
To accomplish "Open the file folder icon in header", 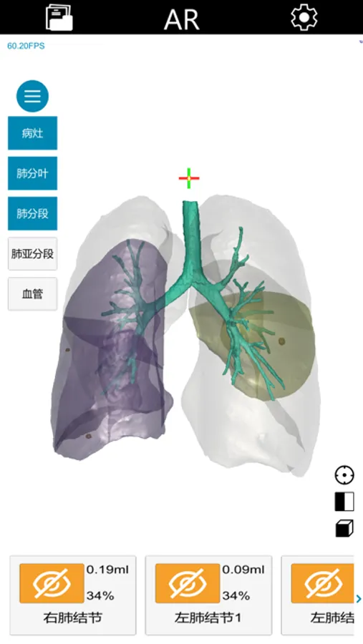I will tap(59, 17).
